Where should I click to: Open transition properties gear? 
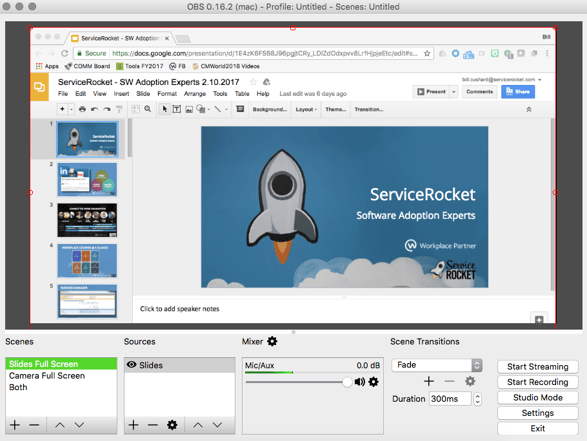(x=470, y=381)
